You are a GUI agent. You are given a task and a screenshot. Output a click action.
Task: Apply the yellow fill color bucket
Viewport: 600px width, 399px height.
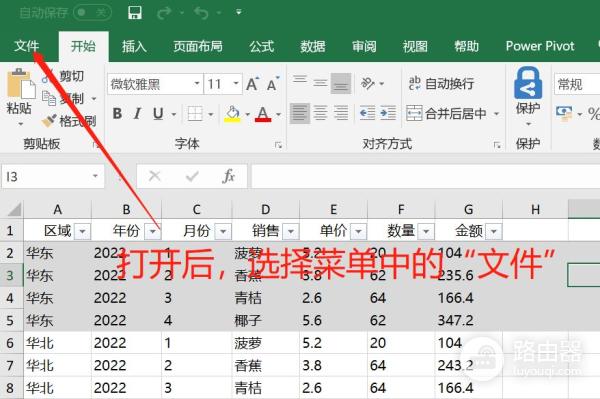pyautogui.click(x=232, y=114)
